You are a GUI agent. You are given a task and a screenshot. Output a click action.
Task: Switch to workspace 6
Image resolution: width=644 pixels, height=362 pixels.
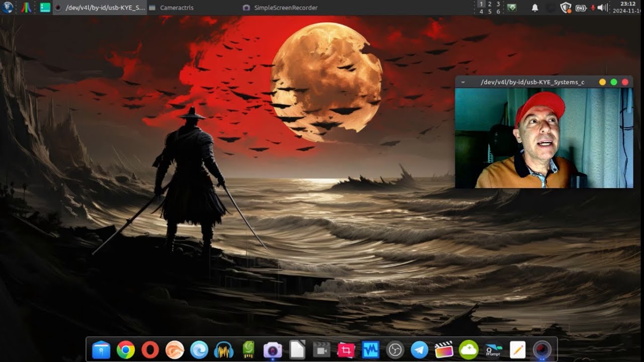tap(499, 11)
